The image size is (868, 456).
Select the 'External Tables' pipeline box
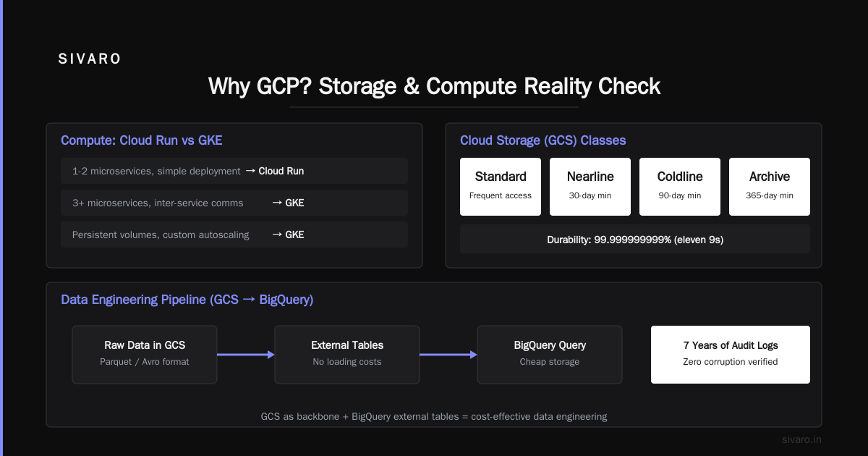(x=347, y=355)
